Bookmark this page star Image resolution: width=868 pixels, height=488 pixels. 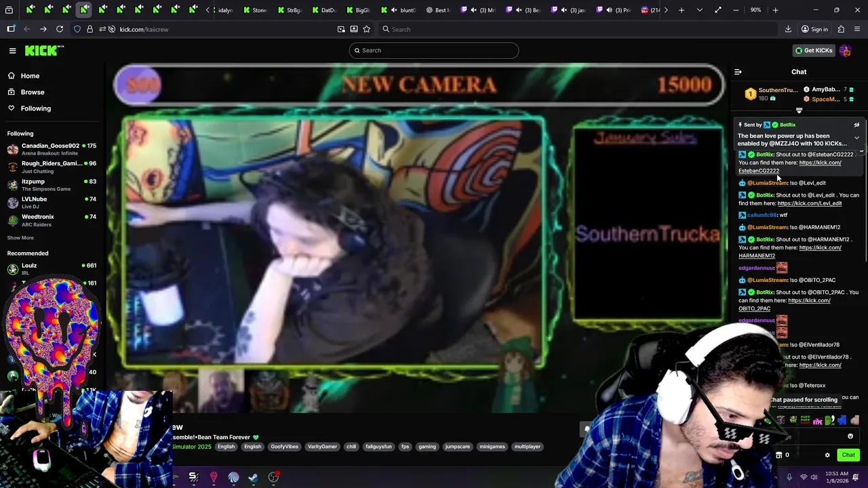(367, 29)
